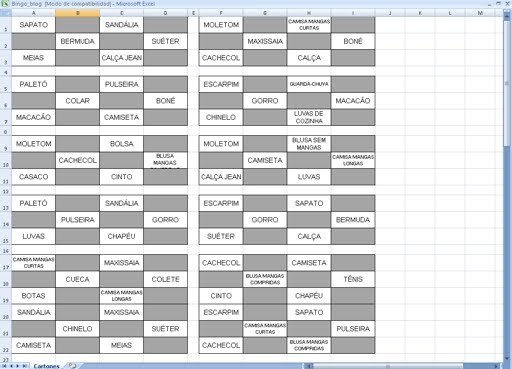Select cell H5 containing GUARDA-CHUVA
This screenshot has width=512, height=369.
tap(309, 84)
